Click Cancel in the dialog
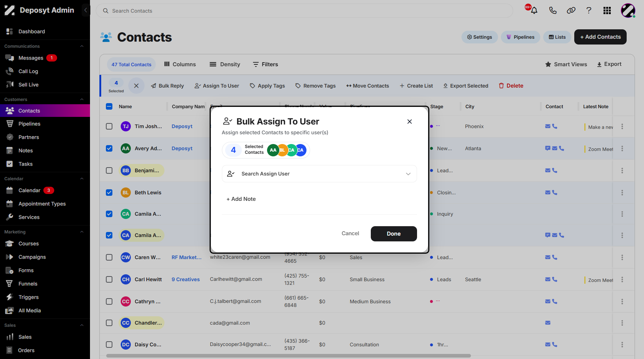 (x=350, y=233)
